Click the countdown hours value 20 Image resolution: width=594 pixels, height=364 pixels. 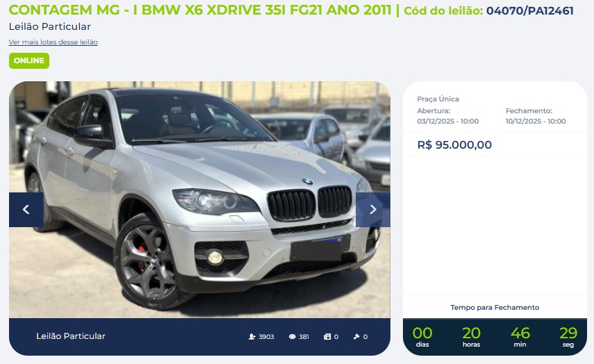click(x=471, y=333)
